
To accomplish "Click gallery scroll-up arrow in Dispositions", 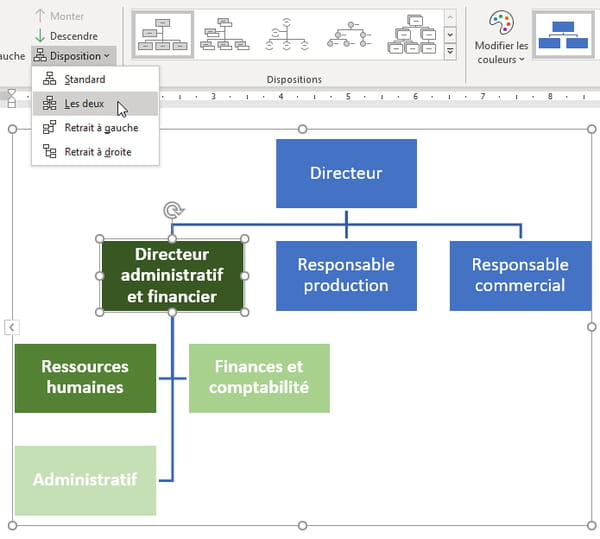I will coord(450,18).
